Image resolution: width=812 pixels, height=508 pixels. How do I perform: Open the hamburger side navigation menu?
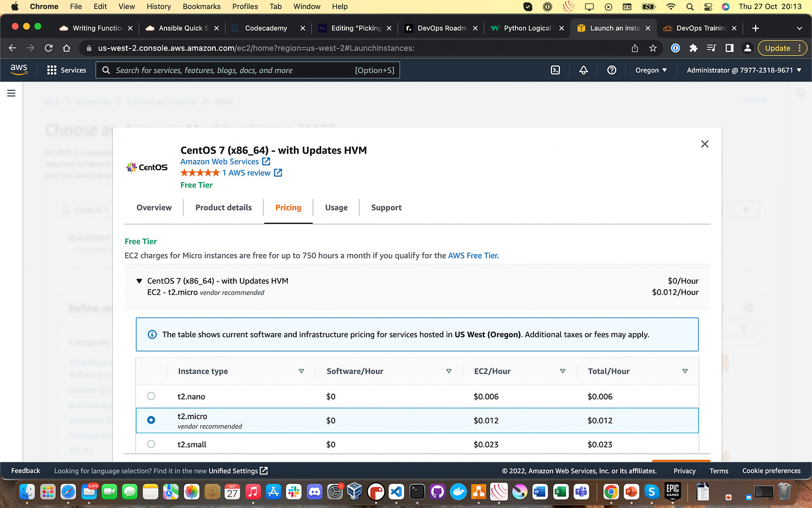[x=11, y=93]
